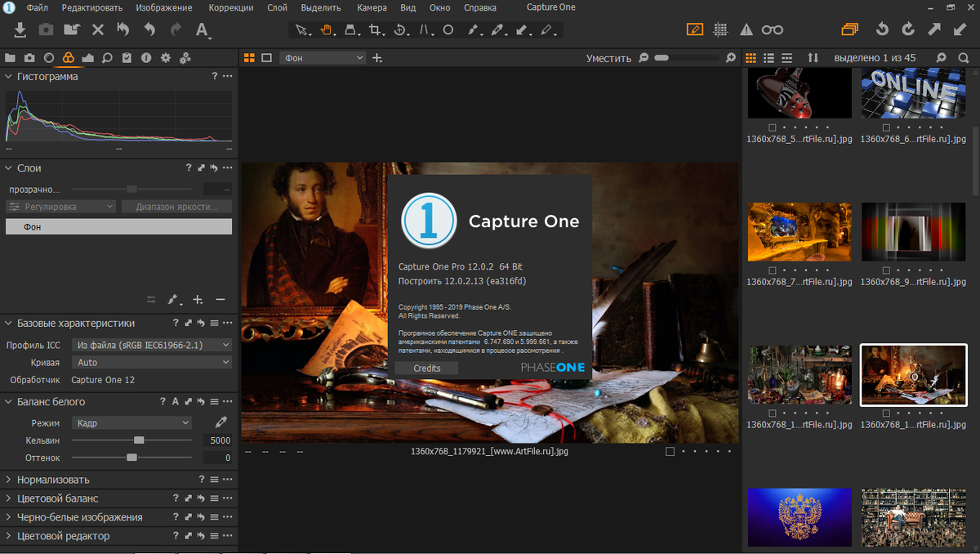The height and width of the screenshot is (554, 980).
Task: Expand the Нормализовать panel
Action: (9, 480)
